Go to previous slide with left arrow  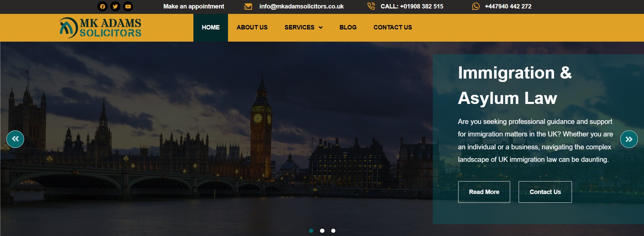(x=15, y=139)
